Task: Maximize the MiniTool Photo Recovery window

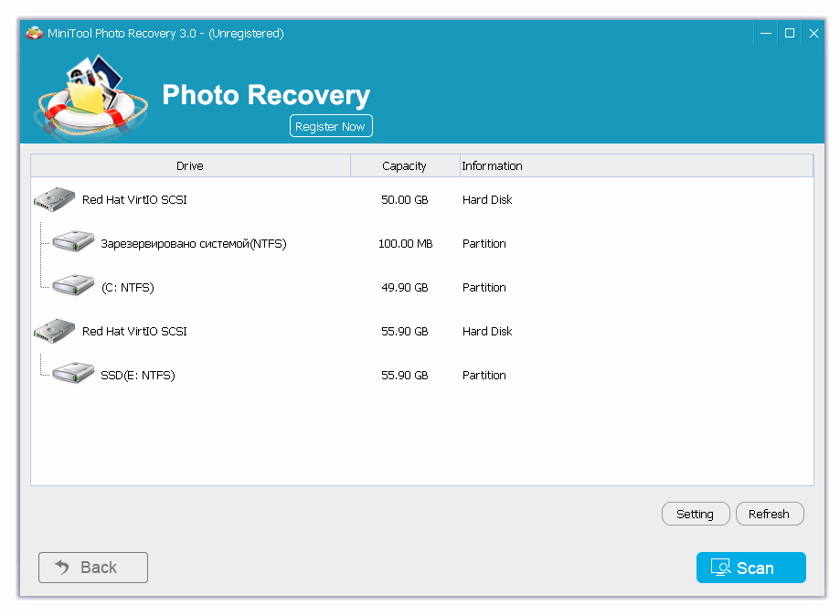Action: coord(789,33)
